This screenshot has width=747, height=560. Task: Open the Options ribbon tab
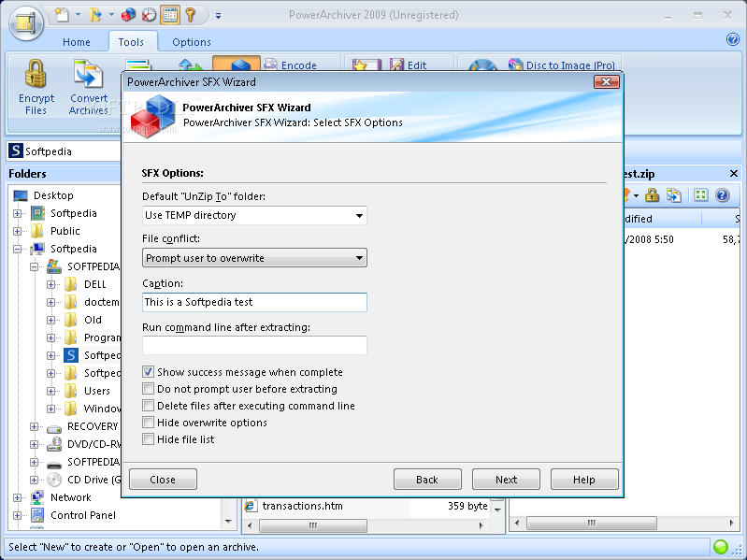coord(192,42)
